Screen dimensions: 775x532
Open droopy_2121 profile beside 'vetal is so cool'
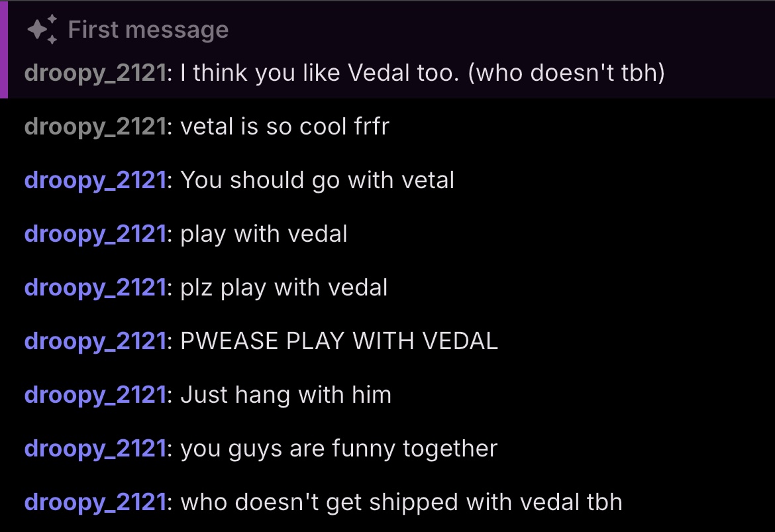tap(93, 126)
